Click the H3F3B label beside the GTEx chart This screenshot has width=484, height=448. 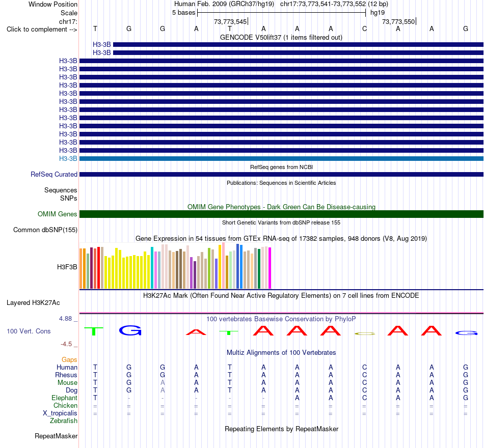click(67, 267)
